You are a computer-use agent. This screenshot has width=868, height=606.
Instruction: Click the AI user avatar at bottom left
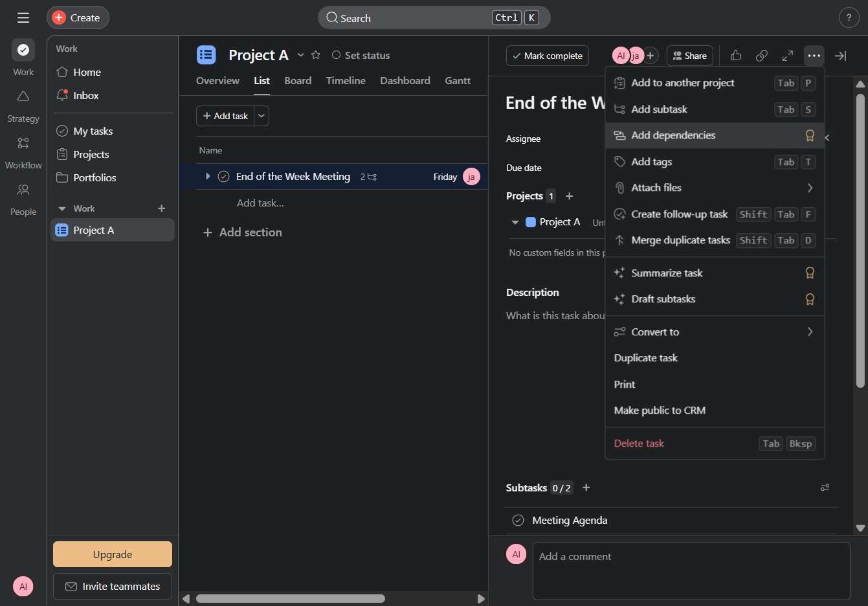[x=23, y=587]
